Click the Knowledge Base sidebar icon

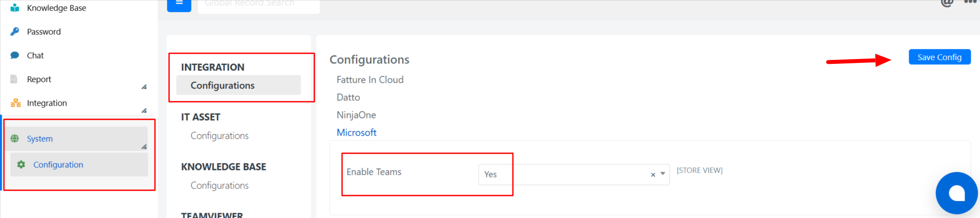tap(15, 8)
